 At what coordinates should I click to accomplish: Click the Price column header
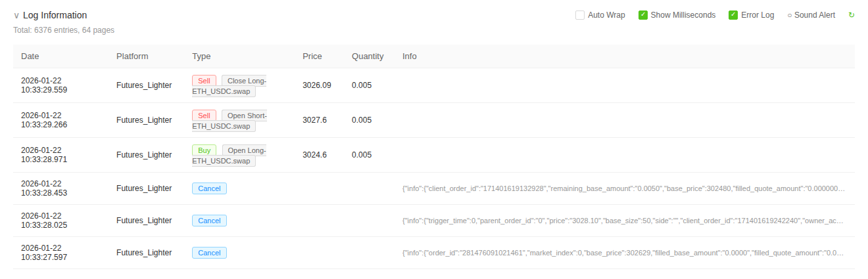312,56
